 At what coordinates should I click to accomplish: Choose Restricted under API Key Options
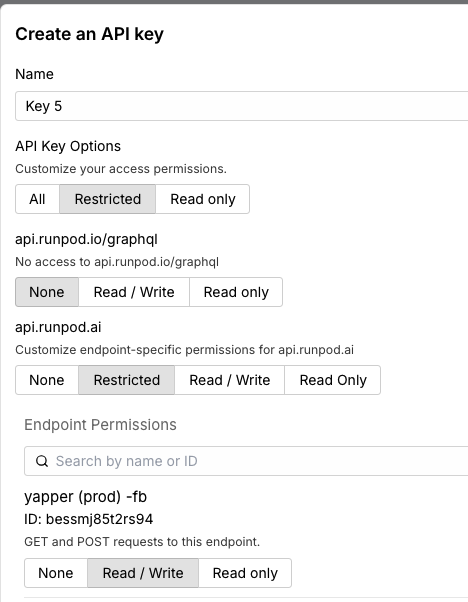tap(107, 199)
